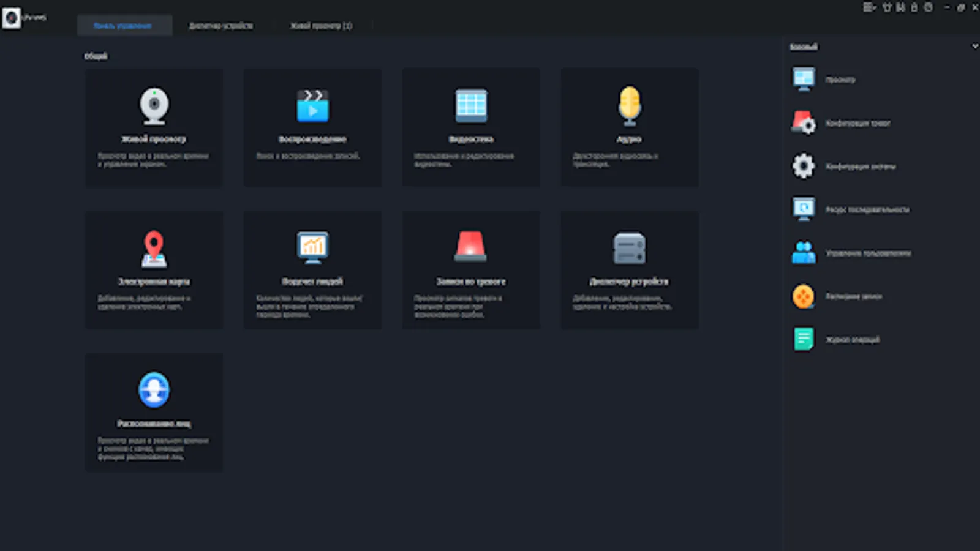Open the Подсчет людей chart card
The height and width of the screenshot is (551, 980).
pos(312,270)
